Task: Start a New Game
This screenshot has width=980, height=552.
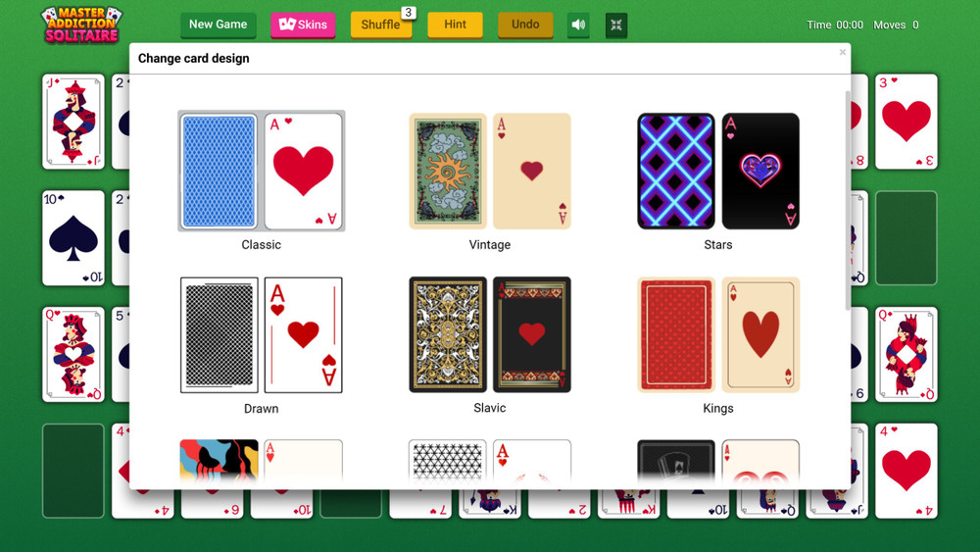Action: tap(219, 25)
